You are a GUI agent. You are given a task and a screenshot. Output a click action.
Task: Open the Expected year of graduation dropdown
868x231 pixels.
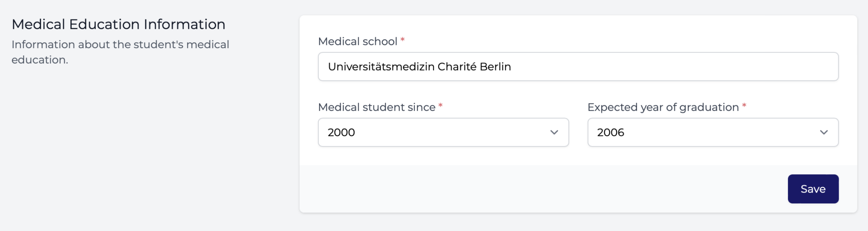713,132
